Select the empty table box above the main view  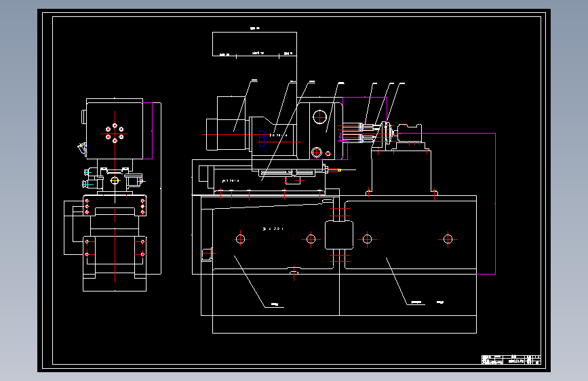pyautogui.click(x=254, y=44)
